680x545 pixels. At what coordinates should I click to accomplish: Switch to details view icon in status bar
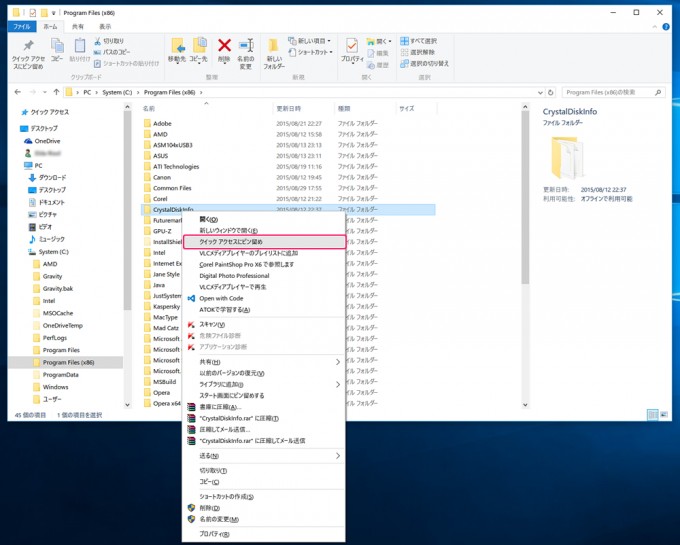coord(652,415)
